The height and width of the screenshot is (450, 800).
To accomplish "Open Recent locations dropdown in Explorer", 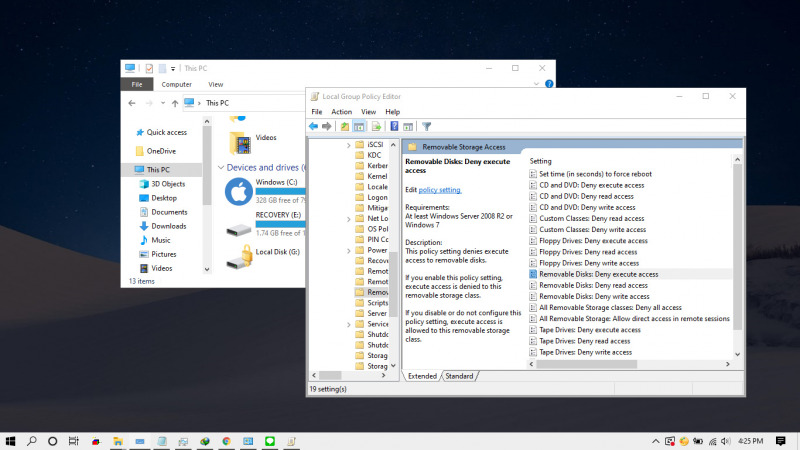I will 163,103.
